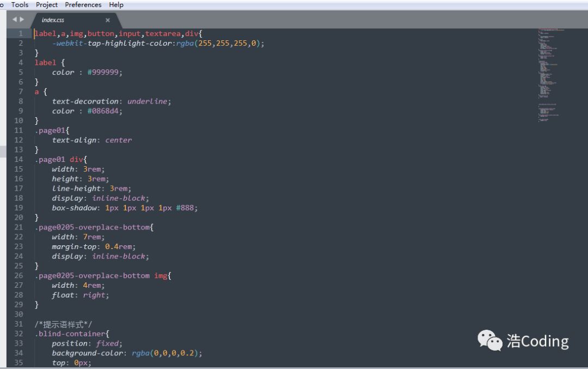Go to previous tab with left arrow
The image size is (588, 369).
[15, 19]
